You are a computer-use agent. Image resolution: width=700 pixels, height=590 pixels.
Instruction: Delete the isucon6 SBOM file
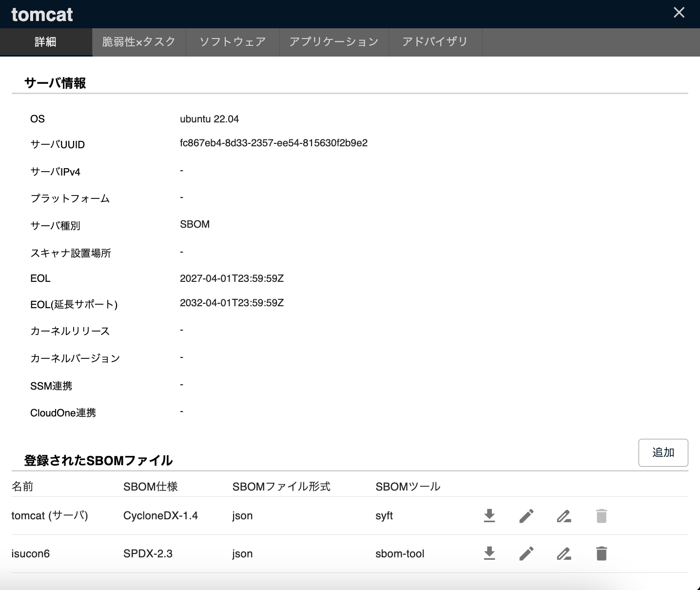point(602,553)
